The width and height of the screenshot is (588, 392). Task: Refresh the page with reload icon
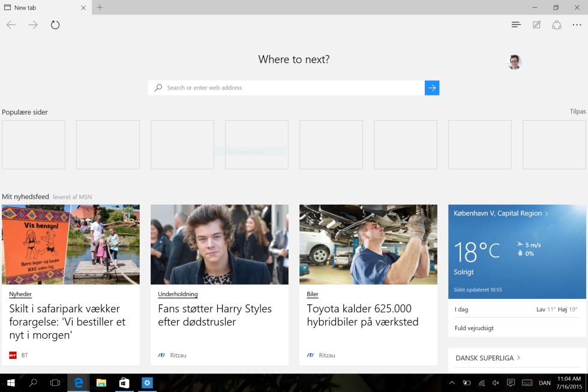(55, 25)
